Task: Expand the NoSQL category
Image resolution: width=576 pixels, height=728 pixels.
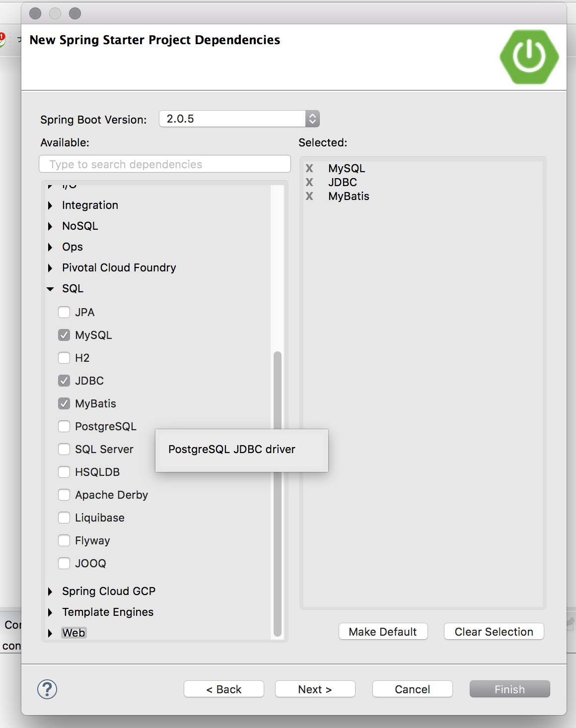Action: (50, 226)
